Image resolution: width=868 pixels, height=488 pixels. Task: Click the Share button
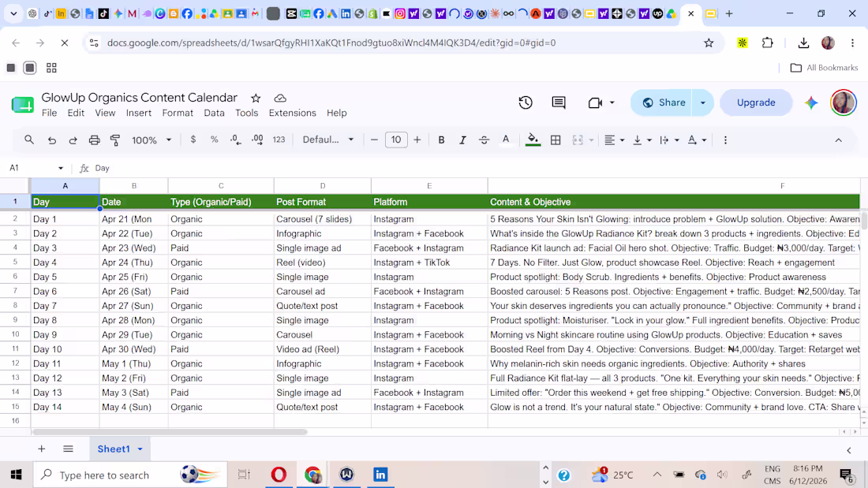[x=664, y=102]
